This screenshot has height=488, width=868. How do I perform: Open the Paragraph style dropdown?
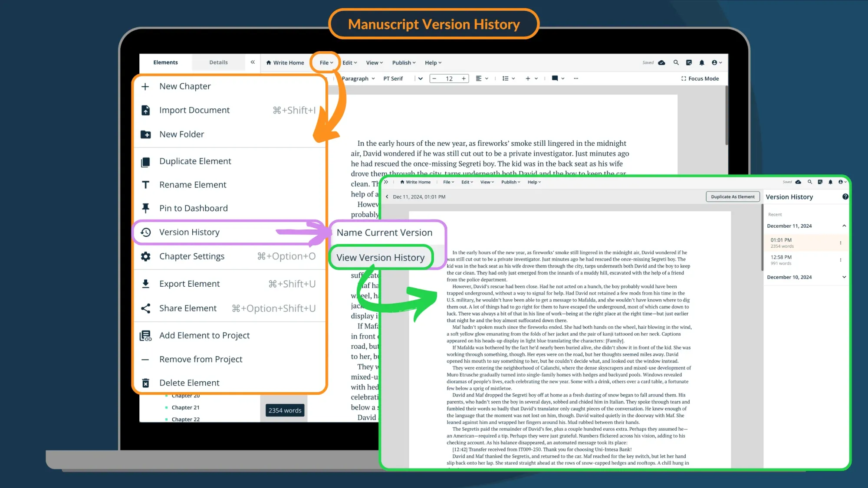coord(357,79)
